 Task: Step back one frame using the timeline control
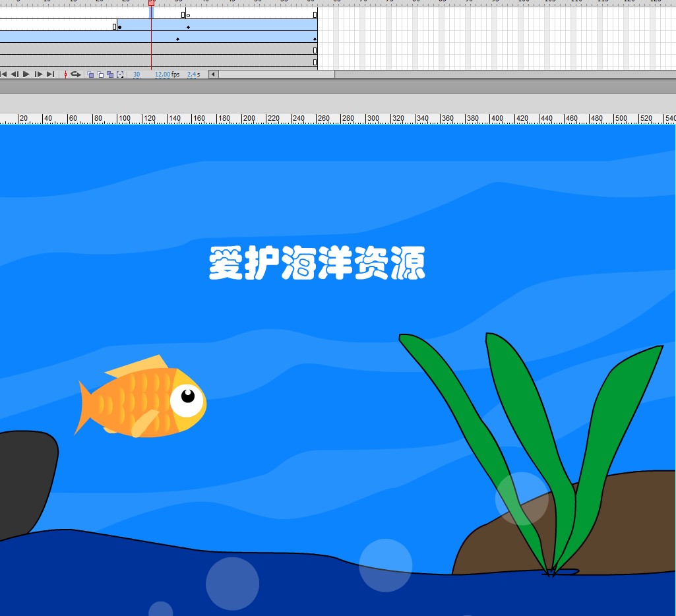pos(15,75)
